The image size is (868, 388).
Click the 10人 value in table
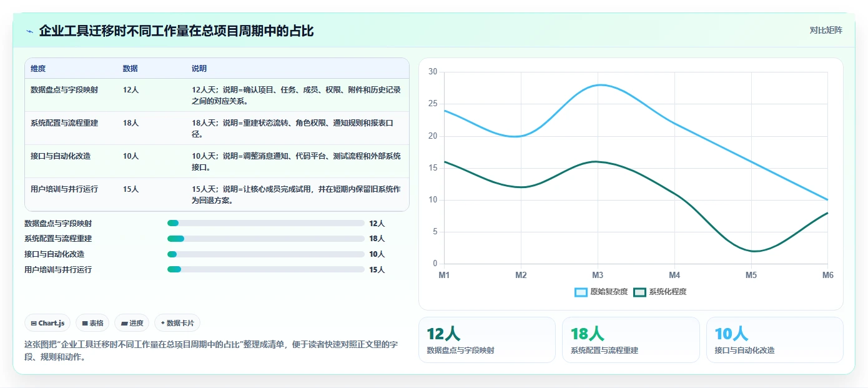131,156
